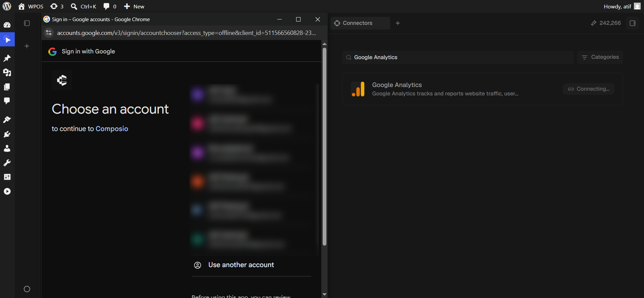Open the comments bubble with 0
644x298 pixels.
click(110, 6)
